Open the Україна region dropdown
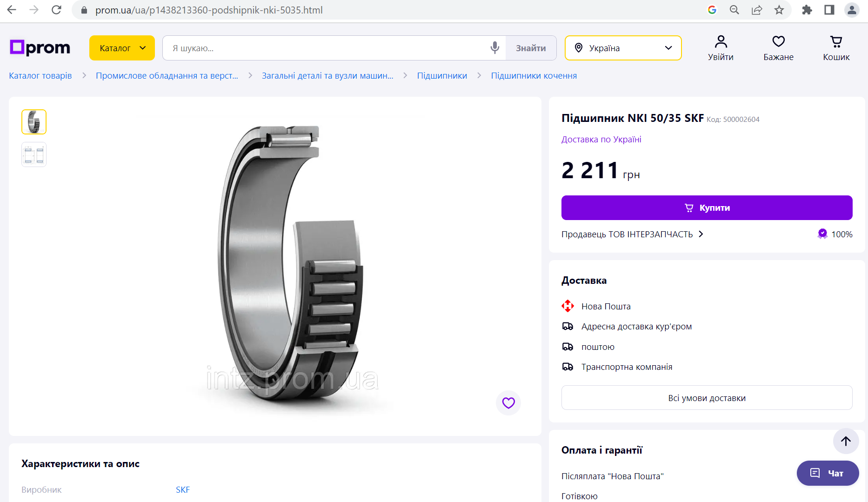Viewport: 868px width, 502px height. 623,48
